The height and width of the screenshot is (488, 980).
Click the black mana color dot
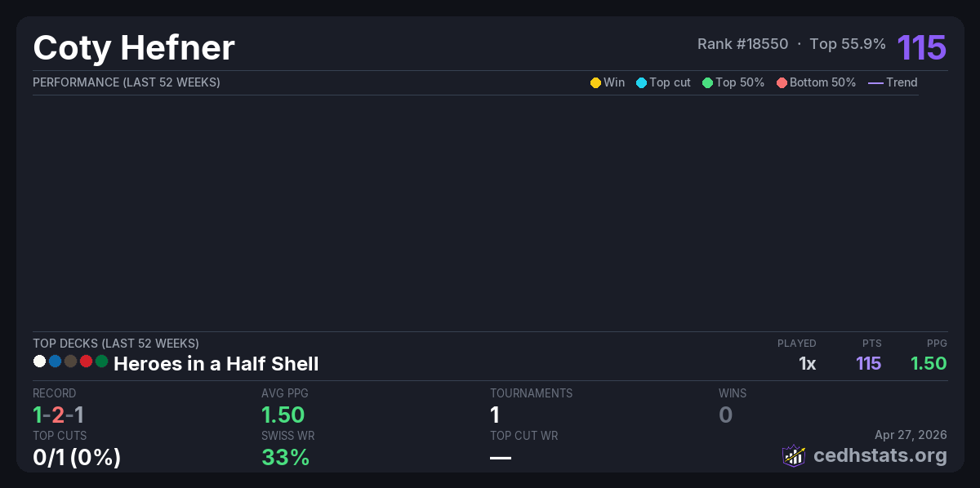70,361
